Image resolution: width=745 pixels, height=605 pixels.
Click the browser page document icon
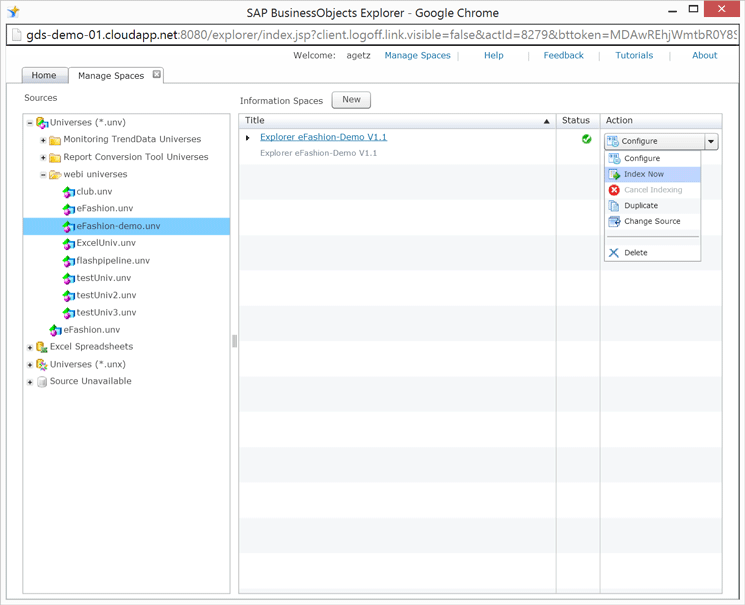coord(17,35)
